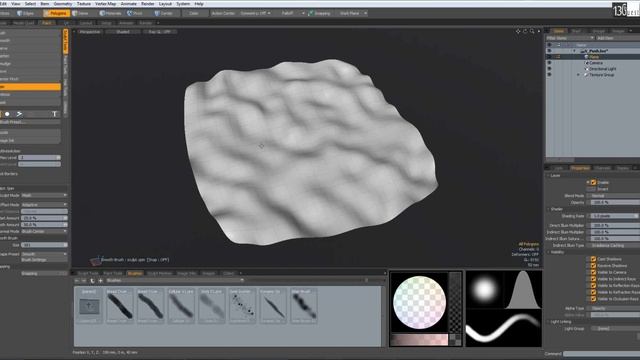Toggle the Receive Shadows checkbox
The image size is (640, 360).
pos(593,266)
